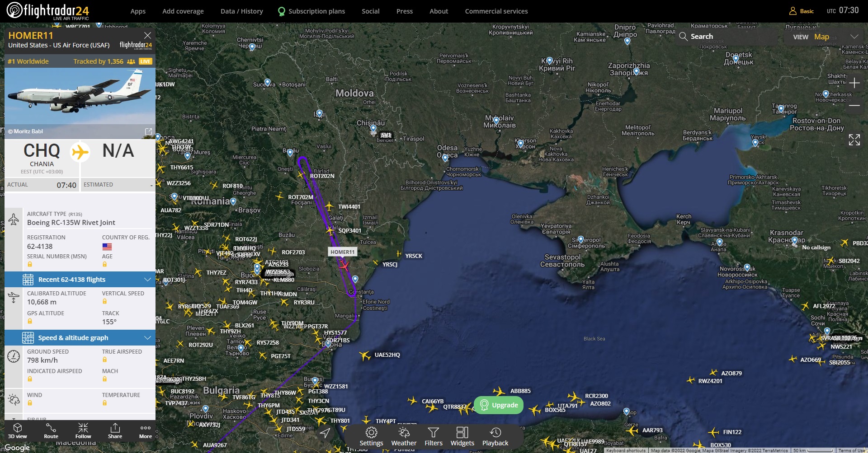Click the RC-135W aircraft photo
The width and height of the screenshot is (868, 453).
(80, 96)
